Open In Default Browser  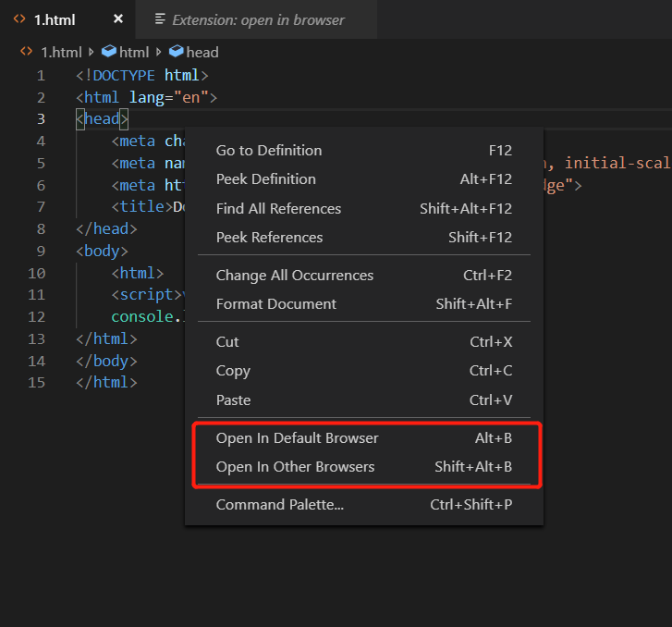tap(298, 438)
